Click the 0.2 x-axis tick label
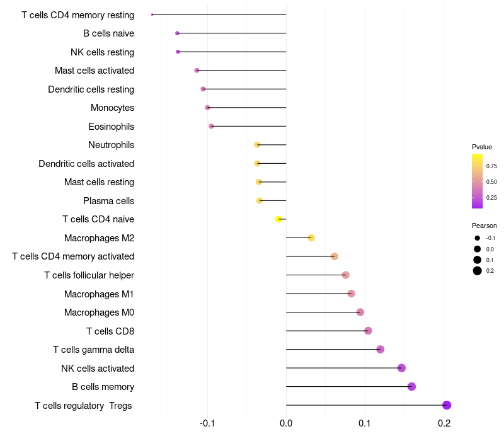The width and height of the screenshot is (504, 441). [x=444, y=423]
